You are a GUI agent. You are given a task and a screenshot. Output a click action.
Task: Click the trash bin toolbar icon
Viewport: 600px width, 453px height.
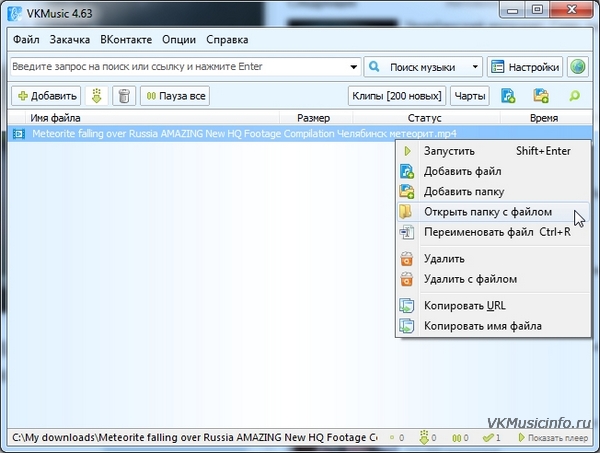124,96
